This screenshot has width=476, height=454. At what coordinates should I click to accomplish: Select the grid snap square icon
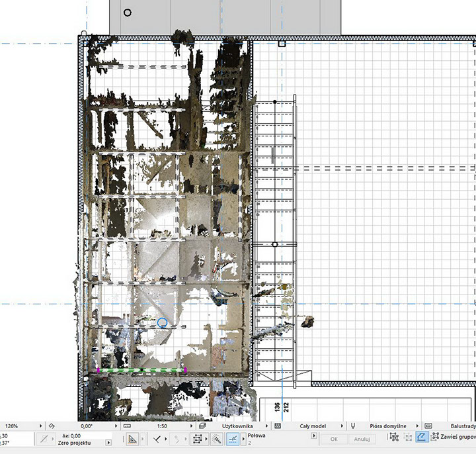pos(198,439)
